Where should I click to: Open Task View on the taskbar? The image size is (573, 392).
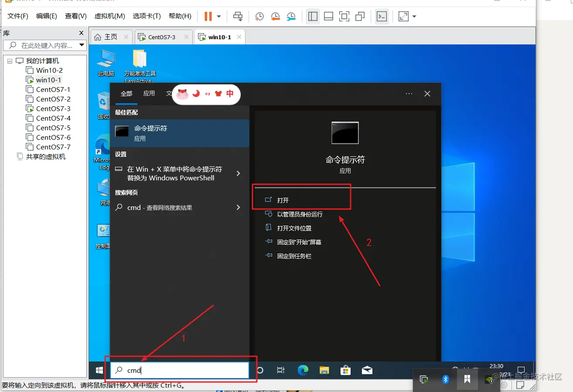[281, 370]
